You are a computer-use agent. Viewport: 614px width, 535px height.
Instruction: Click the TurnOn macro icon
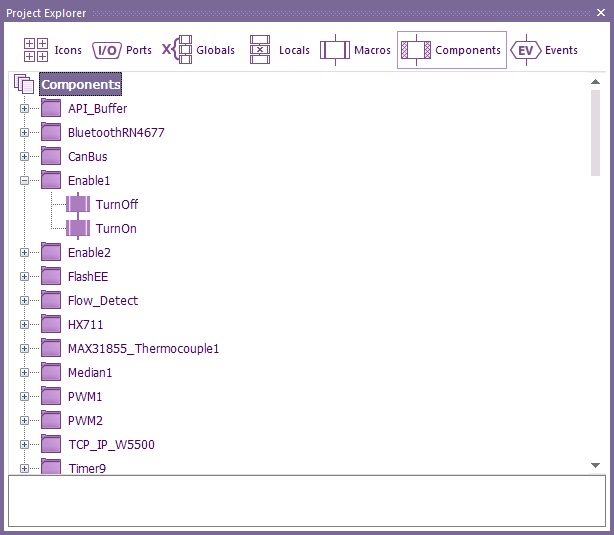78,229
